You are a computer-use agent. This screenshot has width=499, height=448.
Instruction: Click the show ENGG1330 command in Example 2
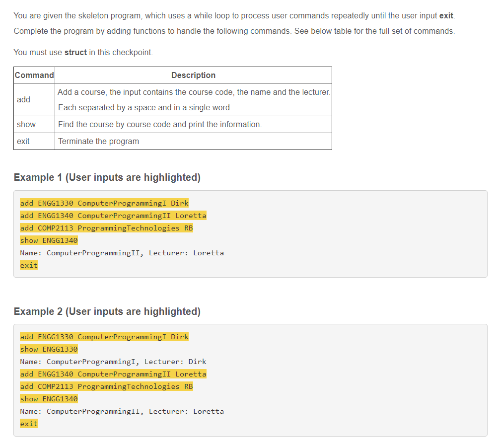coord(49,349)
